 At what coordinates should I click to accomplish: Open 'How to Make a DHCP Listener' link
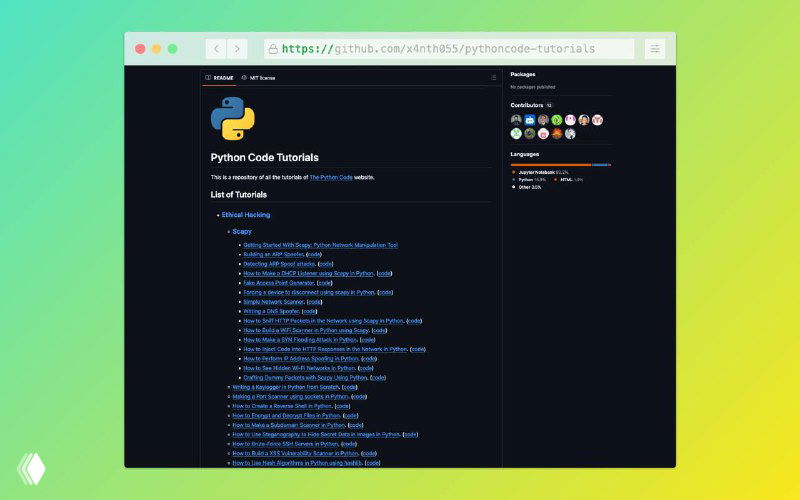pyautogui.click(x=308, y=273)
